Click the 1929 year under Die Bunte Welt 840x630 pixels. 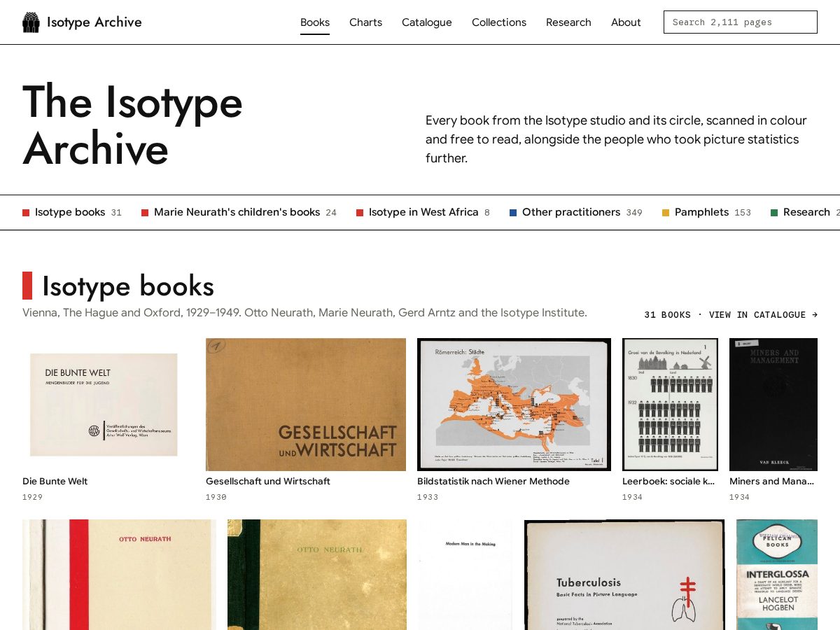pos(33,497)
